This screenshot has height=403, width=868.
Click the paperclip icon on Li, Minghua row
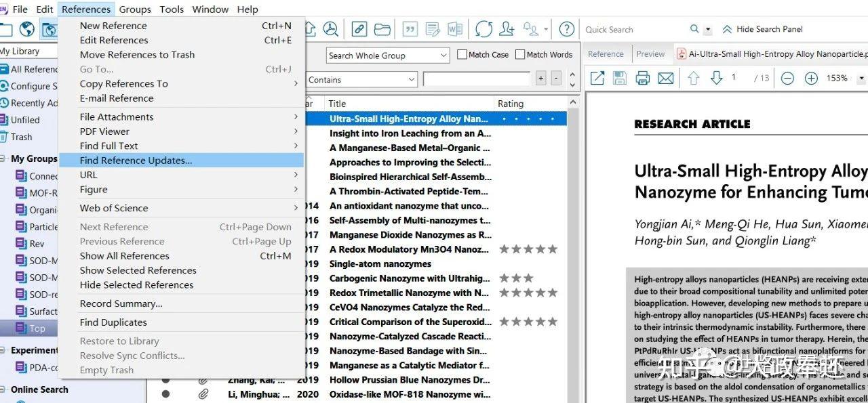(203, 394)
